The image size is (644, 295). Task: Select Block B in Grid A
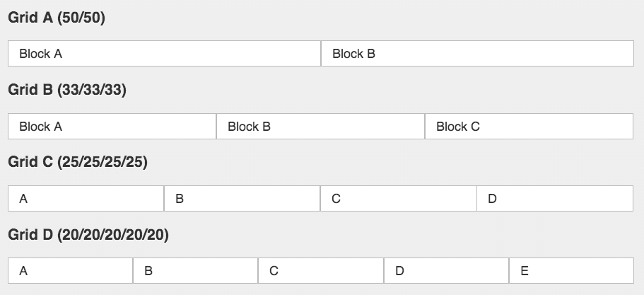click(477, 53)
